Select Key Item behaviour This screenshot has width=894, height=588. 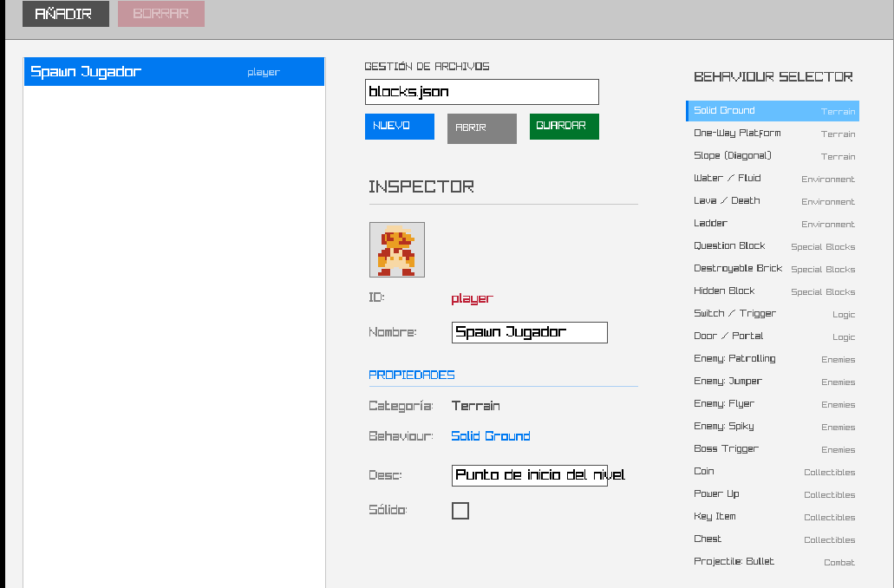[x=773, y=517]
